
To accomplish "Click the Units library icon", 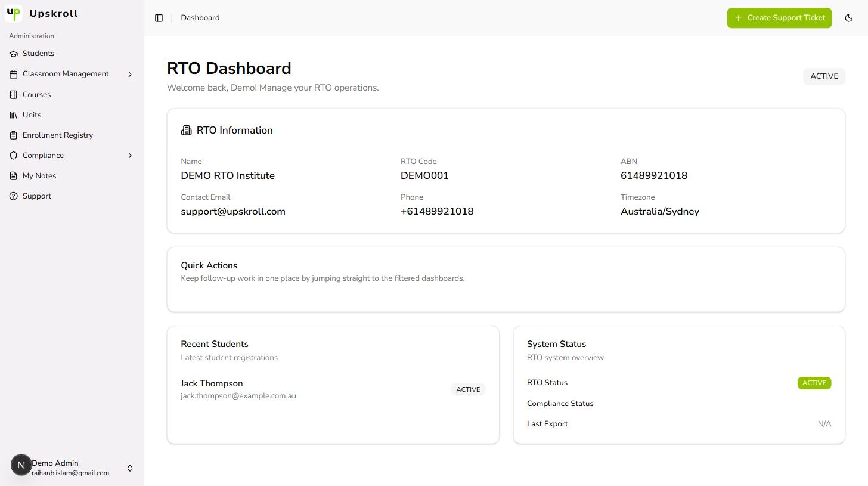I will point(14,115).
